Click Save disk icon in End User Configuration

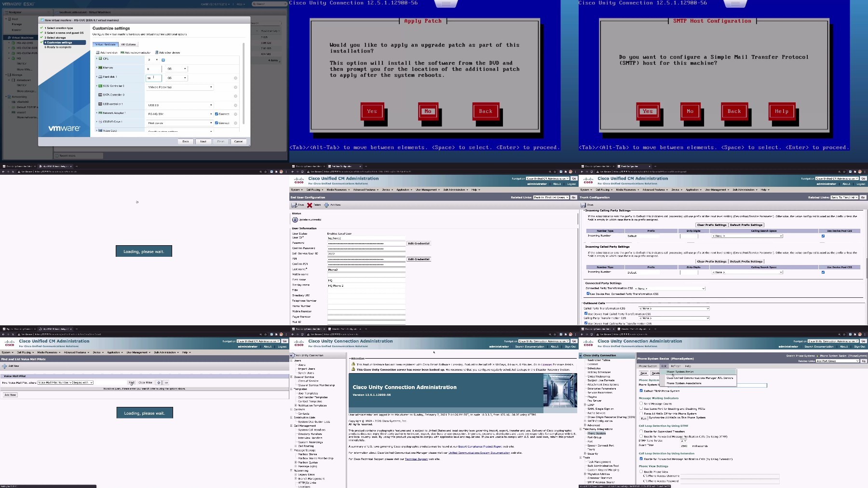pos(294,205)
